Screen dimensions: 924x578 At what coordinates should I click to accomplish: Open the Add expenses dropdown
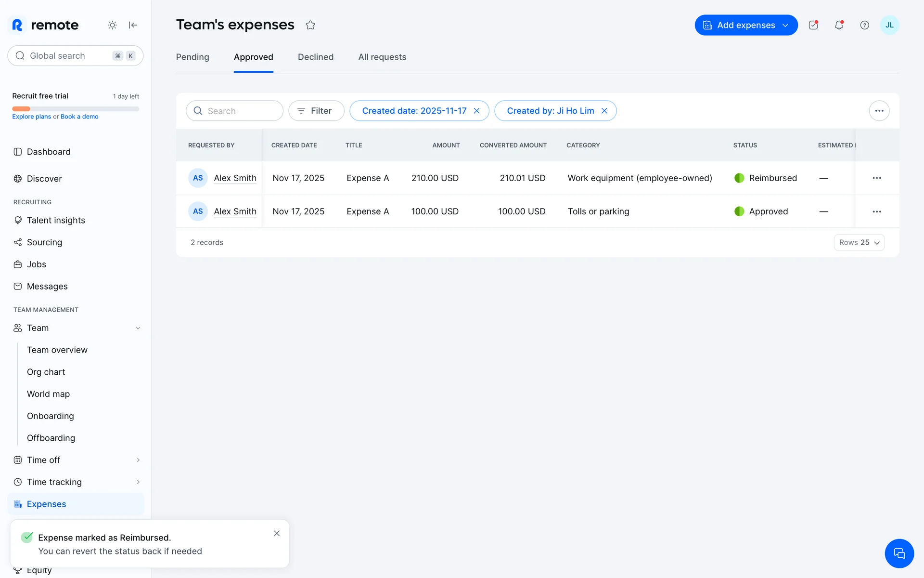pos(746,25)
